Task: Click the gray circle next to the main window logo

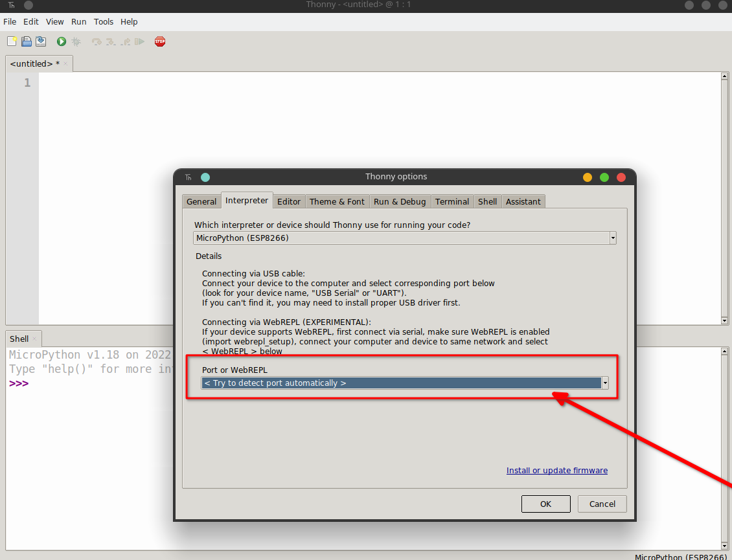Action: coord(29,5)
